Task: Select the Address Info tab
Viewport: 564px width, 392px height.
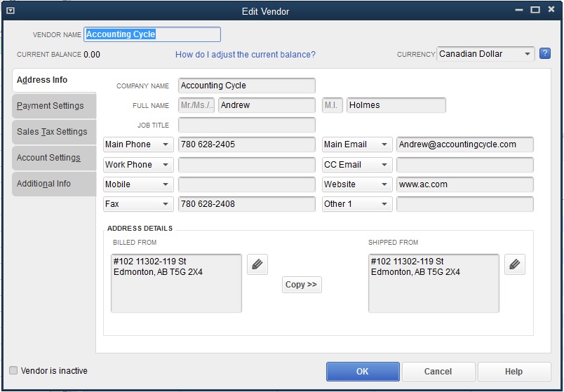Action: [54, 80]
